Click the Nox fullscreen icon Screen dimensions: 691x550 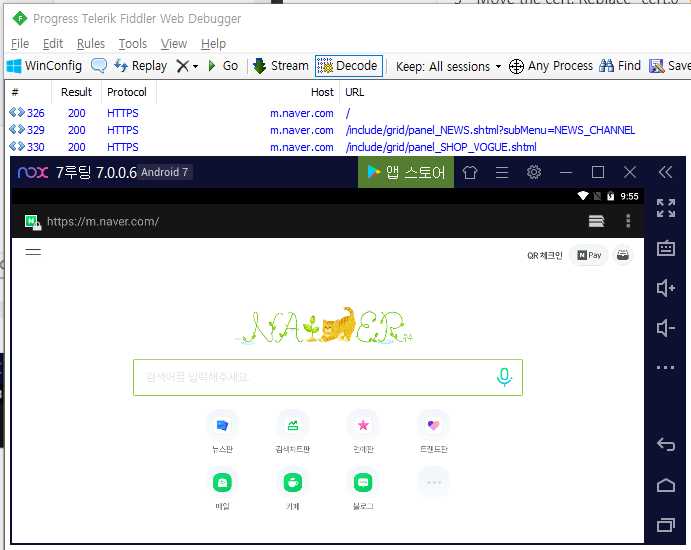coord(665,208)
